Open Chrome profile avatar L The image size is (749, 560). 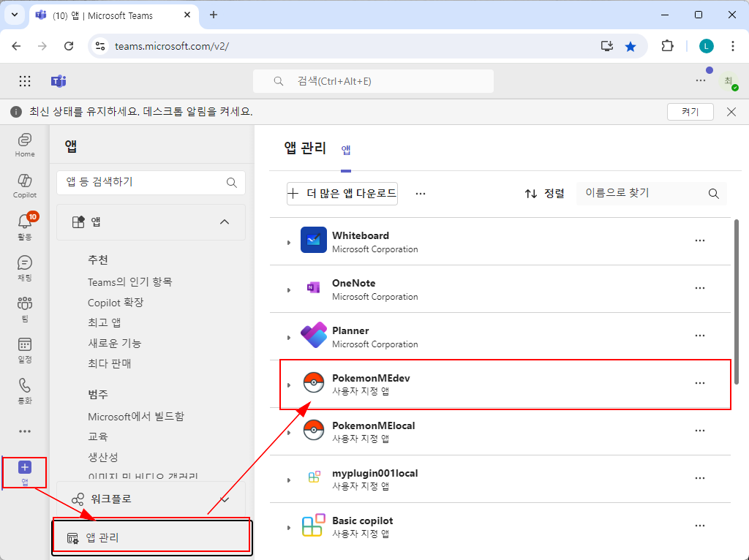pyautogui.click(x=707, y=46)
